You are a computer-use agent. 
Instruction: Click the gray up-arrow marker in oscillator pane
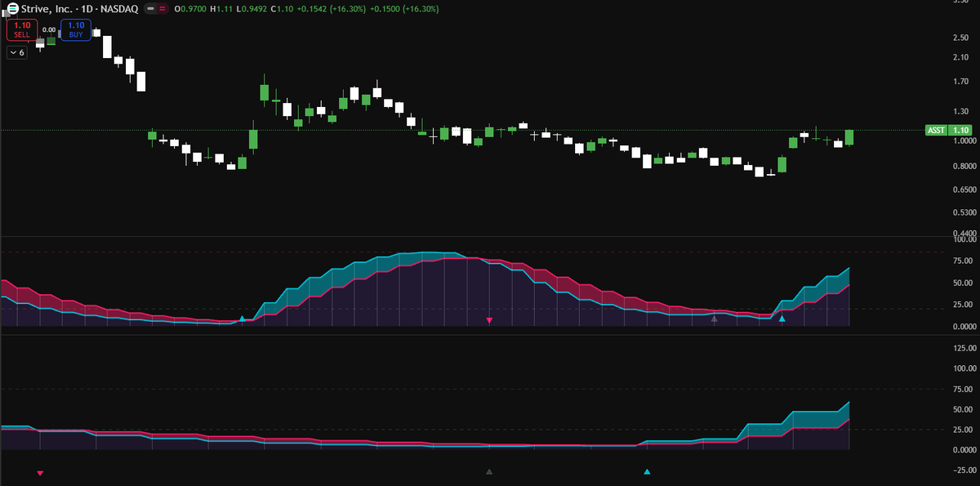click(713, 319)
